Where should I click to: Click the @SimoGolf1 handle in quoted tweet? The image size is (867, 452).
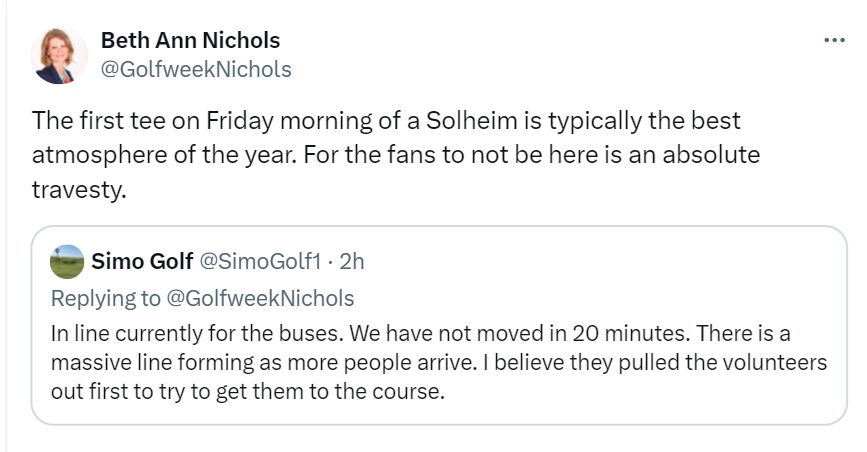click(x=260, y=262)
